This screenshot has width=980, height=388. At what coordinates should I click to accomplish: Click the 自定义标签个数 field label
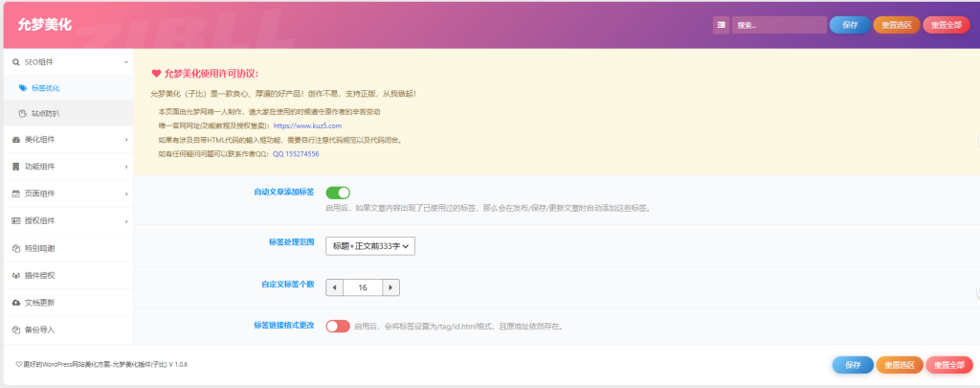(287, 285)
